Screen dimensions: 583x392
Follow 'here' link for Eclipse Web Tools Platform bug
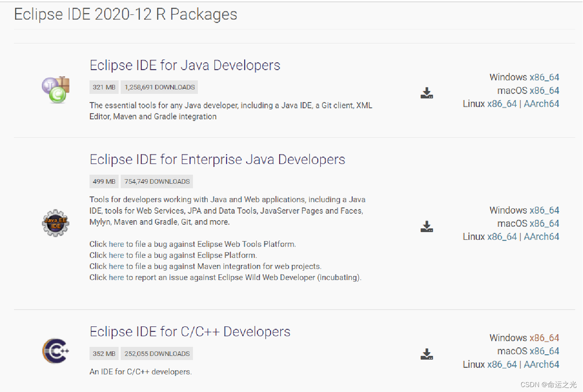pos(116,244)
